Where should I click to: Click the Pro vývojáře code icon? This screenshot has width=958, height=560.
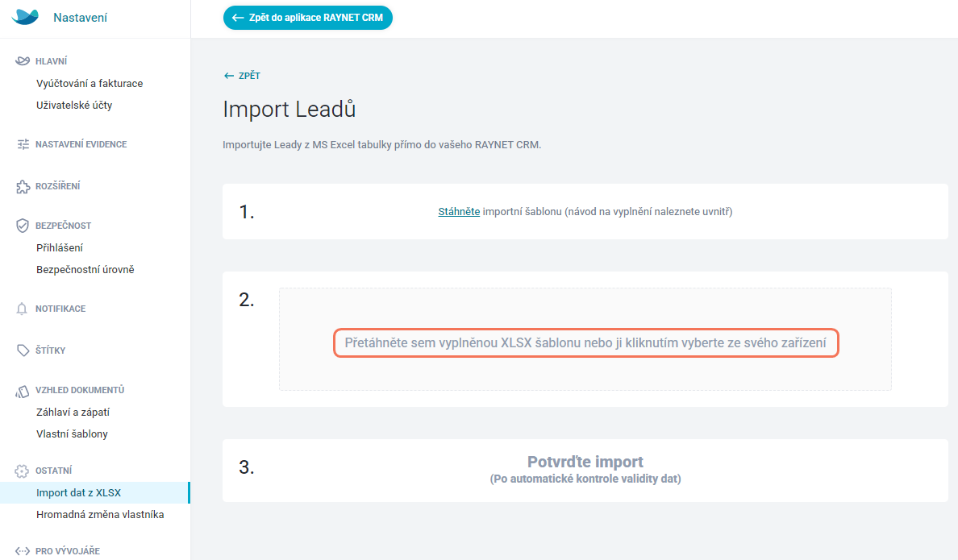23,551
